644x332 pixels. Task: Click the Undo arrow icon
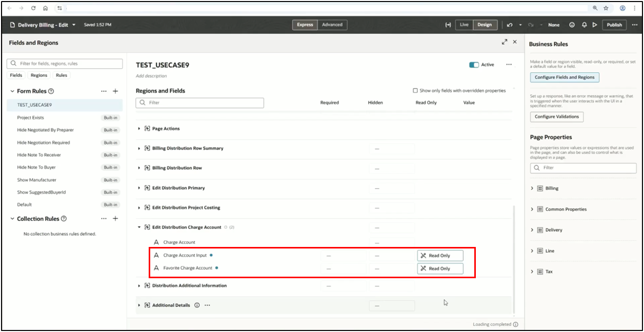click(509, 25)
